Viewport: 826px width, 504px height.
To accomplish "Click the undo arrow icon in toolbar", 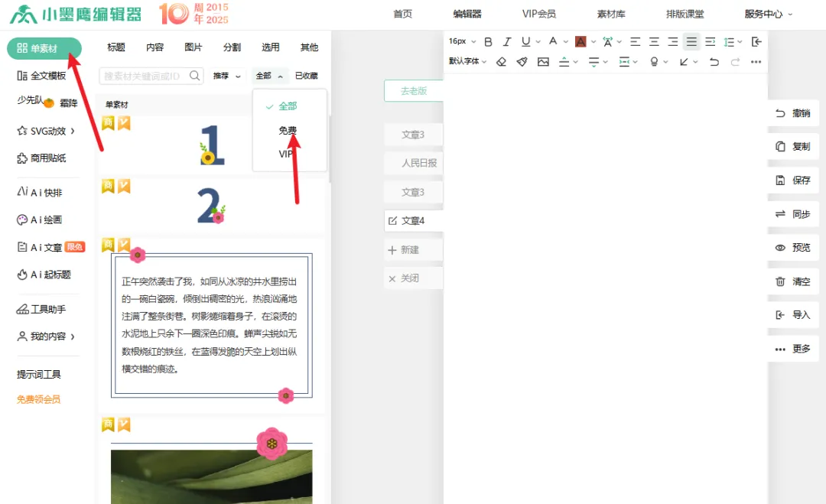I will pos(713,60).
